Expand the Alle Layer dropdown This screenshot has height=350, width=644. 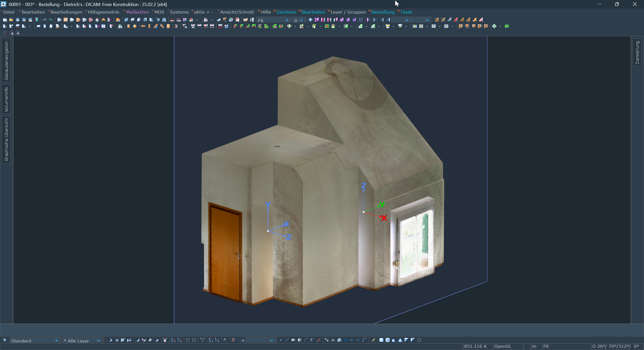99,340
